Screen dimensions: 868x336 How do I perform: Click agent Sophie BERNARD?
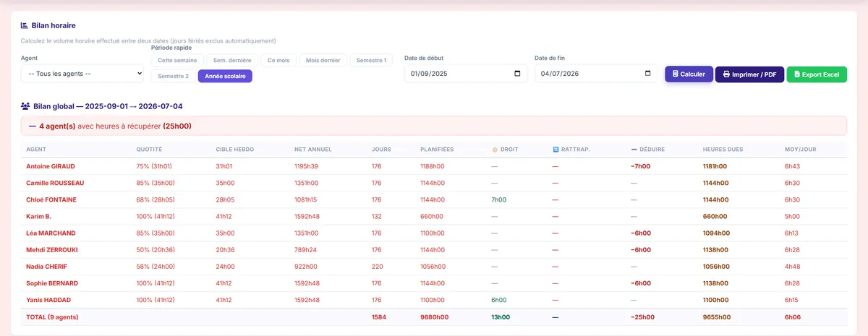52,283
